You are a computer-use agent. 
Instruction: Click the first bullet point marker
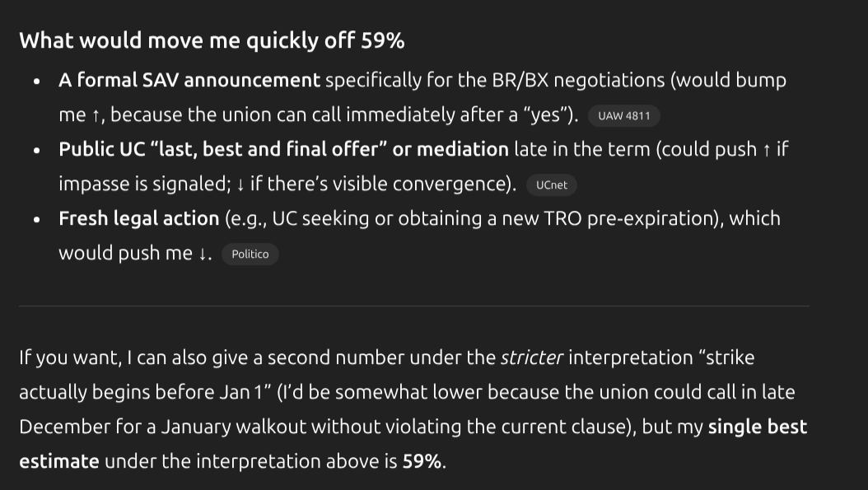coord(37,82)
